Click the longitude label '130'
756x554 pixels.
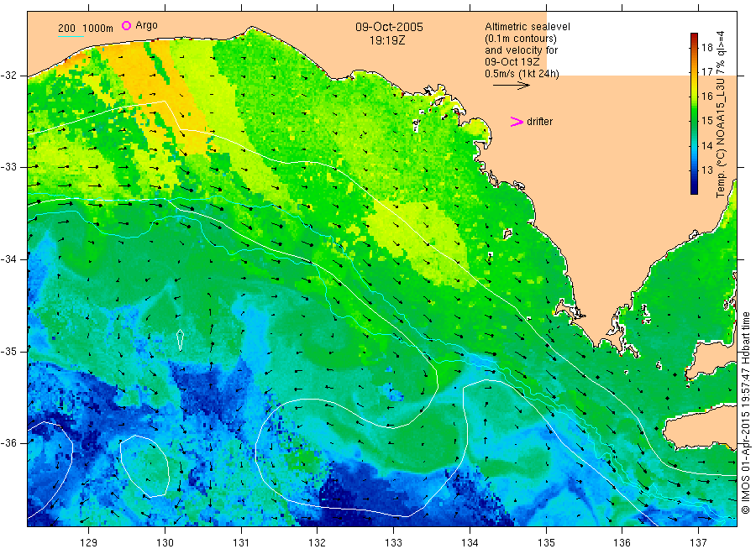[x=165, y=542]
